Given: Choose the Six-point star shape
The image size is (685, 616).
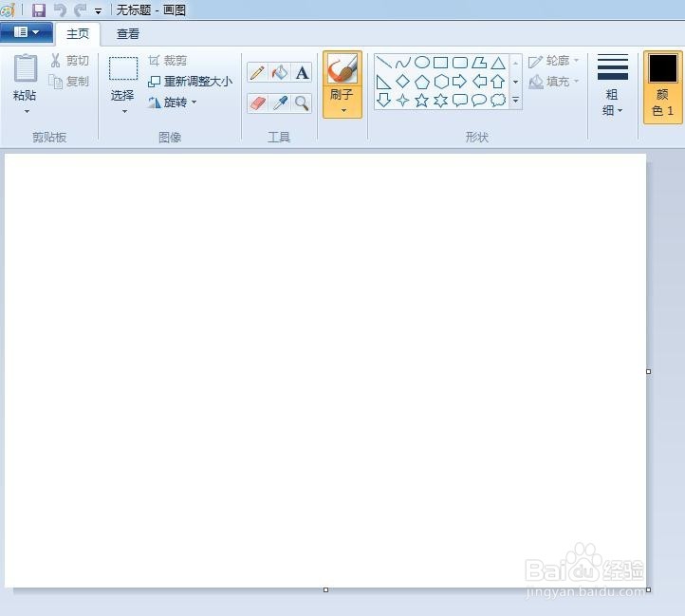Looking at the screenshot, I should pos(441,100).
